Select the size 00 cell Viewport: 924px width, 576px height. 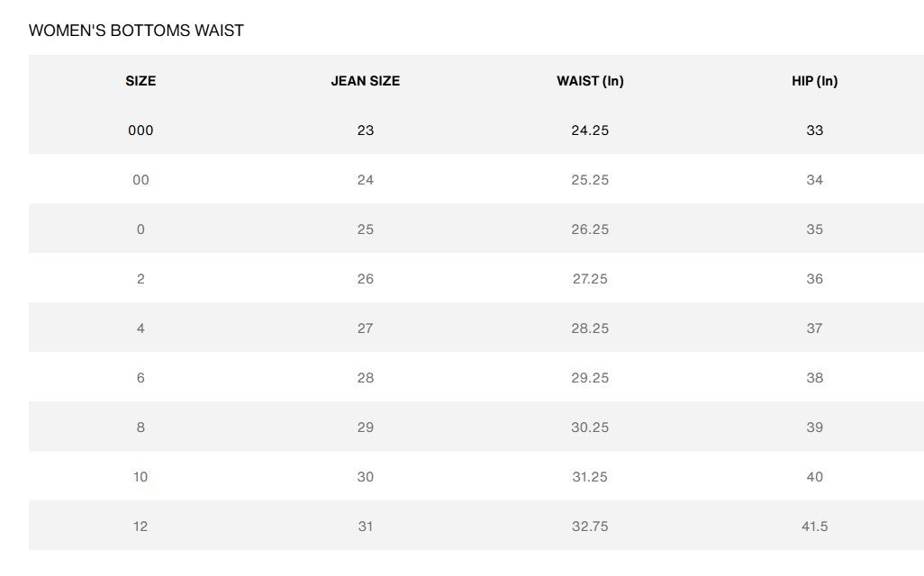pyautogui.click(x=140, y=180)
